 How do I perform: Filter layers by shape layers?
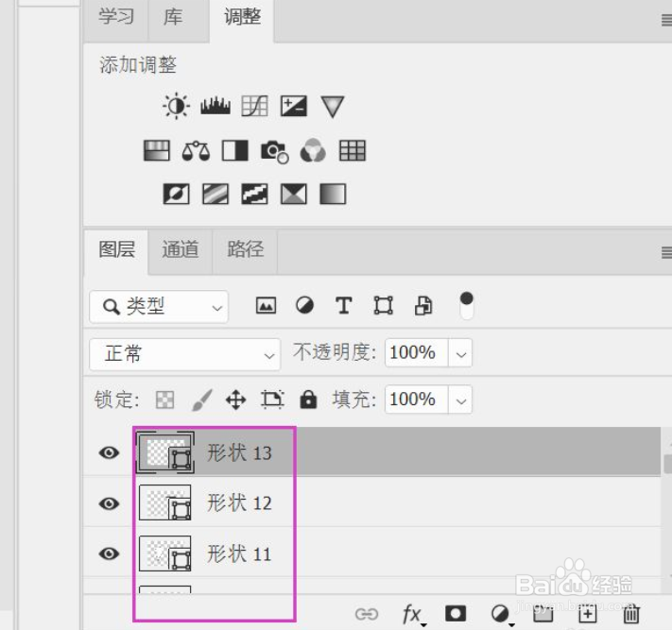[x=383, y=306]
